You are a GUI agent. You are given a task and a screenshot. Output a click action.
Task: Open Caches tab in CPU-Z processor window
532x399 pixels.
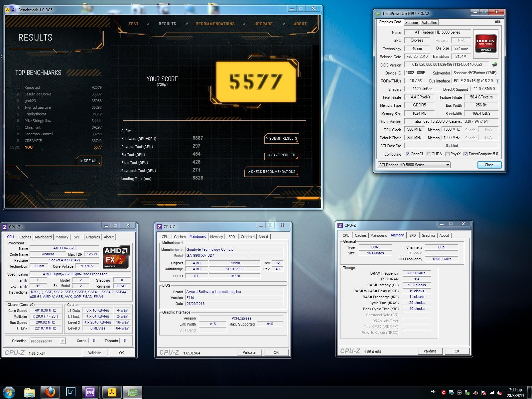(x=25, y=237)
